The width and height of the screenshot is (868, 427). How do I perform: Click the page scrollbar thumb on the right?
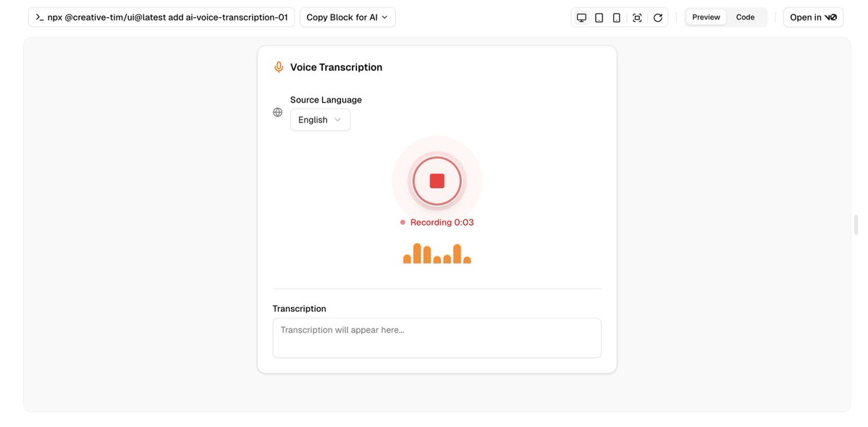point(856,225)
